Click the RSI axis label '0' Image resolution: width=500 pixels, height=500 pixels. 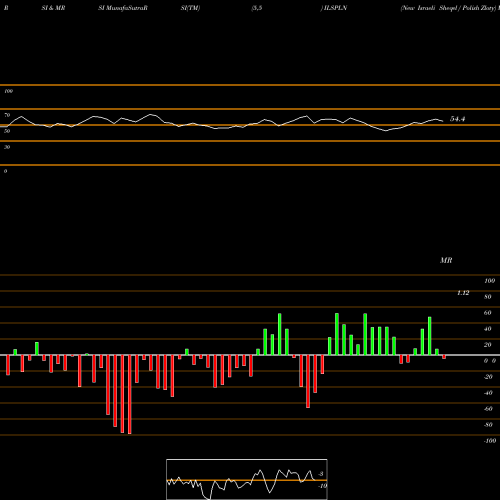coord(5,171)
